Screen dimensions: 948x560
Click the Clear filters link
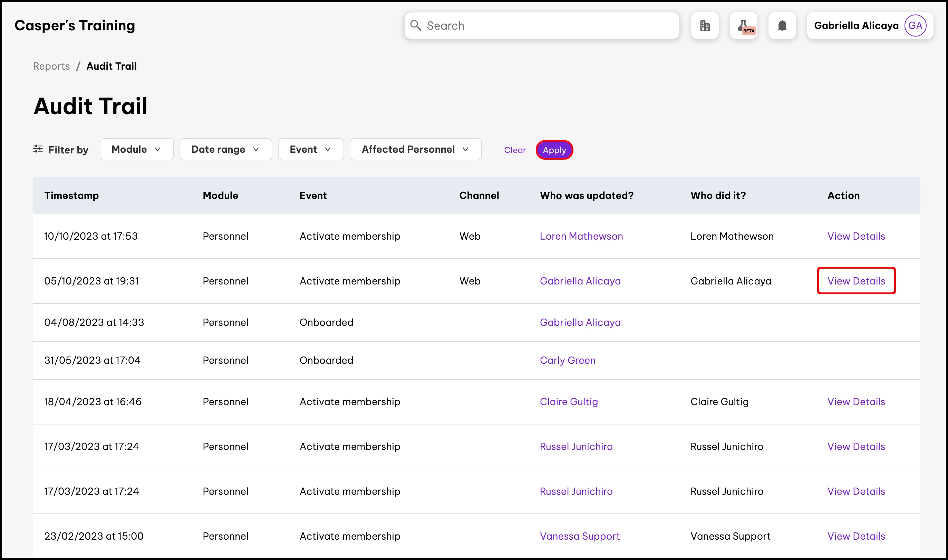[x=514, y=150]
